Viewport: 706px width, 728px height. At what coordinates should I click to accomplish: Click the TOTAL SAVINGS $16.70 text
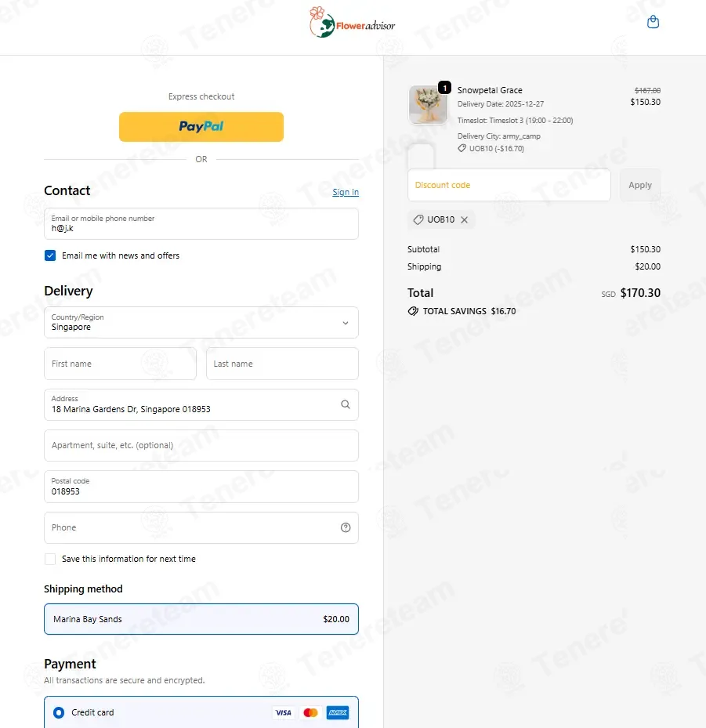point(469,311)
